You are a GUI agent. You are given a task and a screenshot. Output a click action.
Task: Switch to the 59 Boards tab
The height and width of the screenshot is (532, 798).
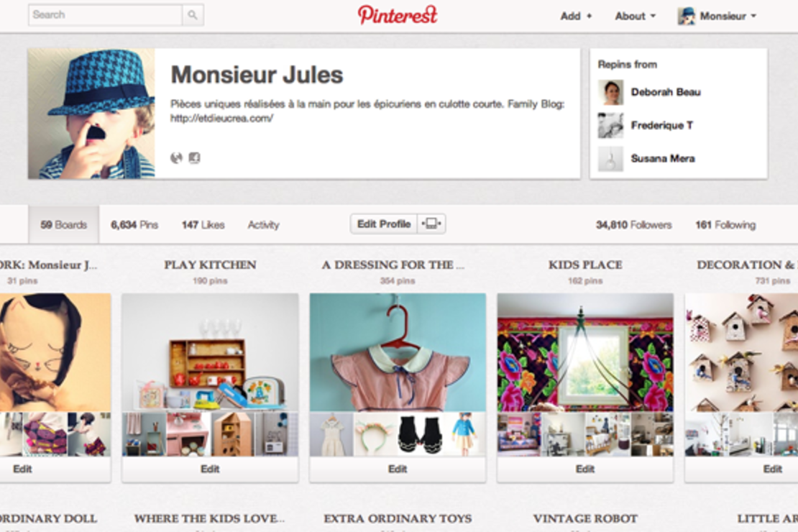(x=63, y=224)
